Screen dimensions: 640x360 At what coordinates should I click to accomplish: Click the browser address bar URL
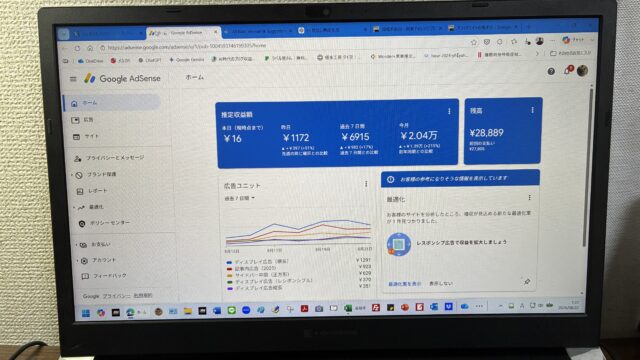pyautogui.click(x=187, y=47)
